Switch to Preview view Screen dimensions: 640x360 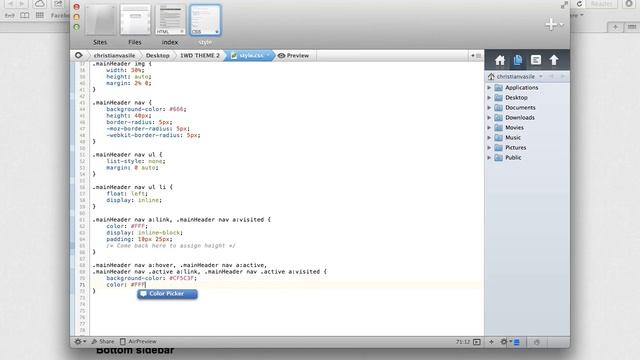click(293, 56)
